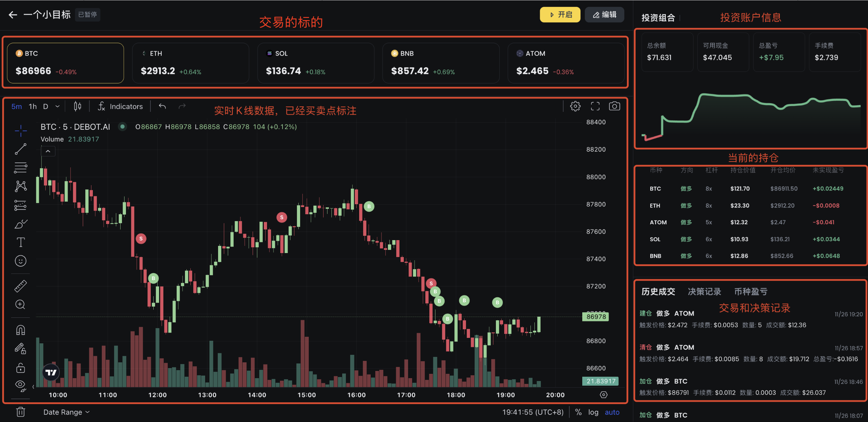Image resolution: width=868 pixels, height=422 pixels.
Task: Toggle percent scale on price axis
Action: point(578,412)
